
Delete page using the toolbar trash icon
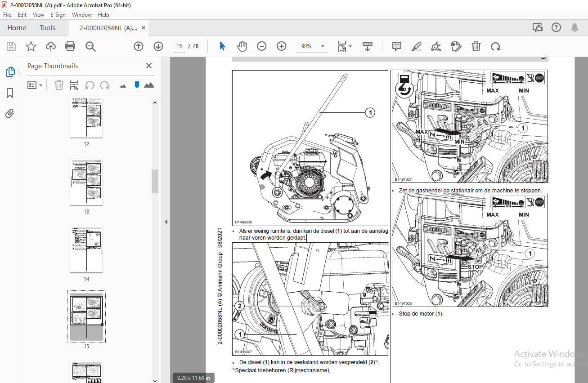click(476, 46)
